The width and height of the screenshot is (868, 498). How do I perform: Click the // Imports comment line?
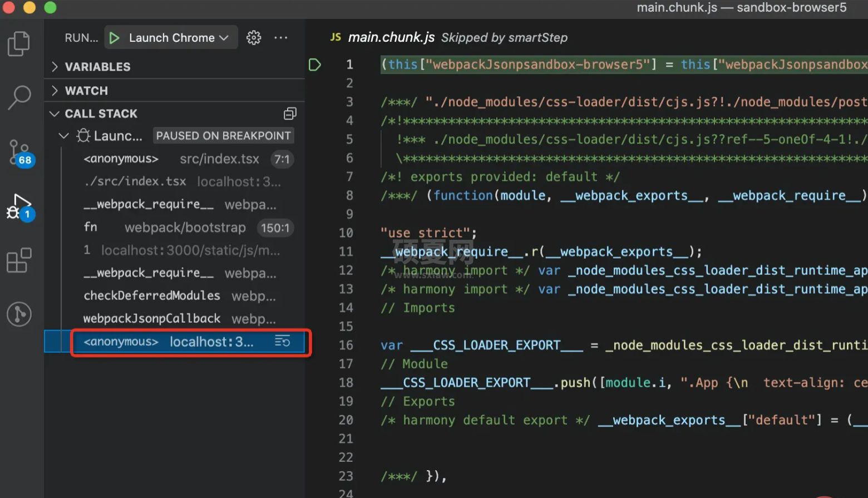click(x=418, y=308)
